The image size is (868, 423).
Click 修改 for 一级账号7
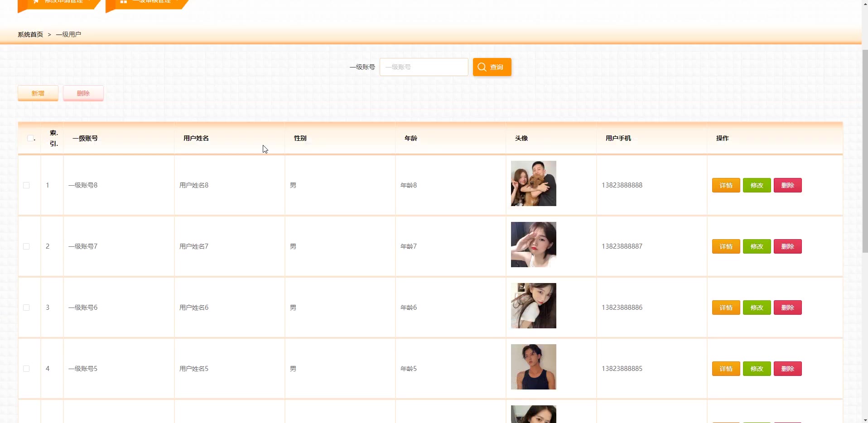point(757,246)
